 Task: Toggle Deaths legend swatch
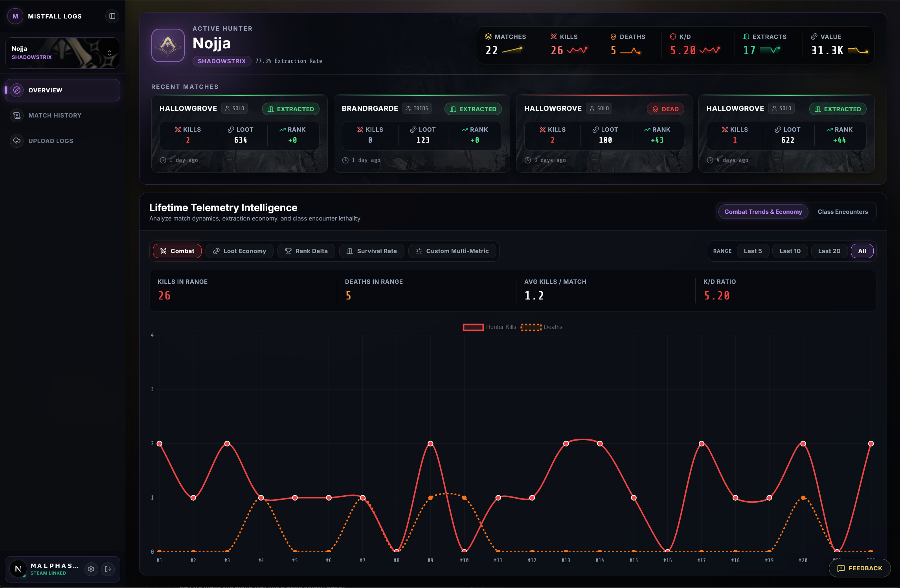point(531,327)
